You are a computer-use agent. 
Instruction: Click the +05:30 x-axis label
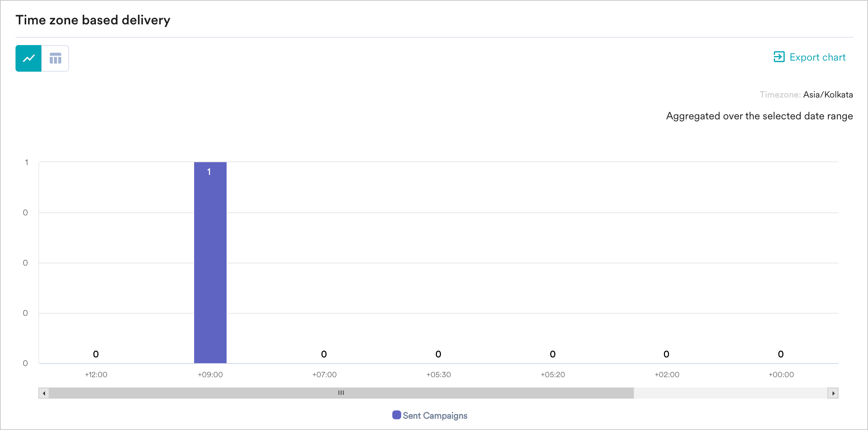(438, 375)
